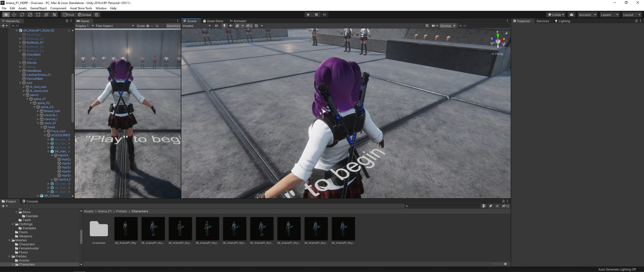Click the Project favorites star icon

point(497,206)
